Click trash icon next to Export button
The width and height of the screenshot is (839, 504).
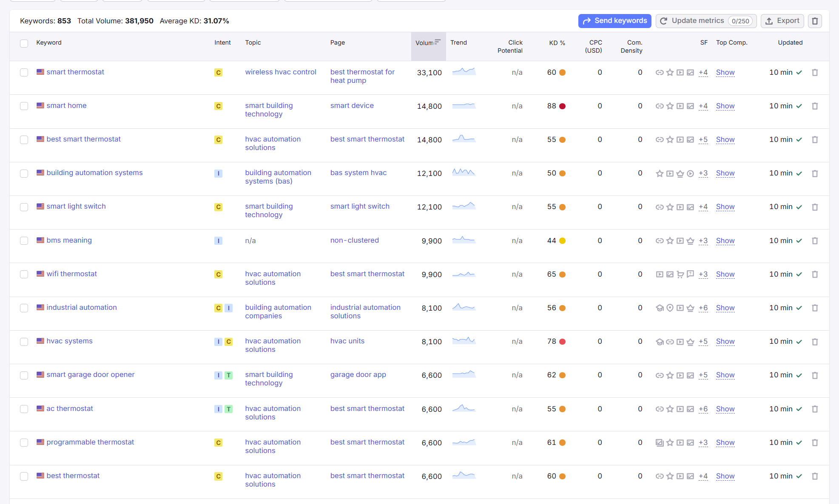click(x=815, y=21)
